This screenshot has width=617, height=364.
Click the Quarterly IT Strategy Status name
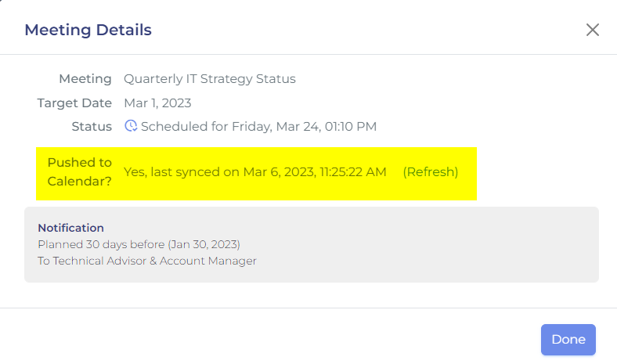210,79
